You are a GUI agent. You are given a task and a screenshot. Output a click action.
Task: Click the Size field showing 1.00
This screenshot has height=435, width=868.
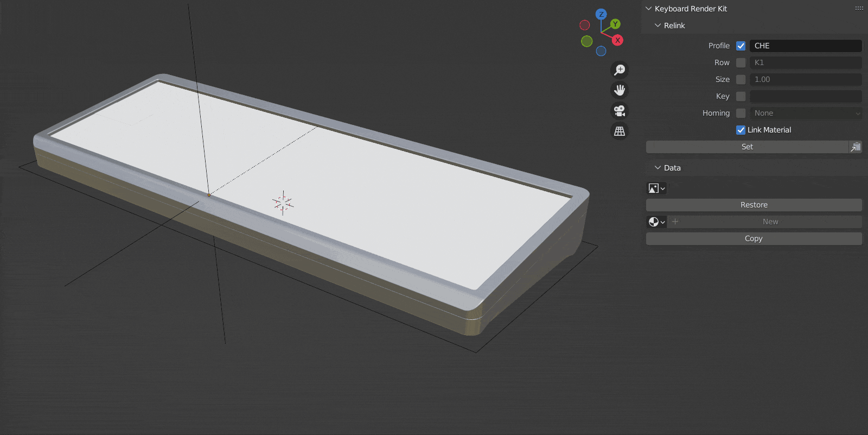[806, 79]
